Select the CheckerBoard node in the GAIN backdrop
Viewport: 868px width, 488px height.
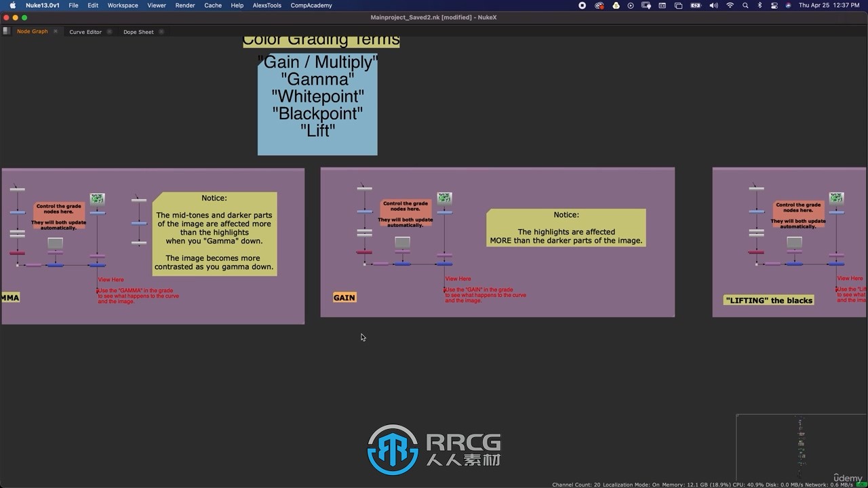[x=444, y=199]
